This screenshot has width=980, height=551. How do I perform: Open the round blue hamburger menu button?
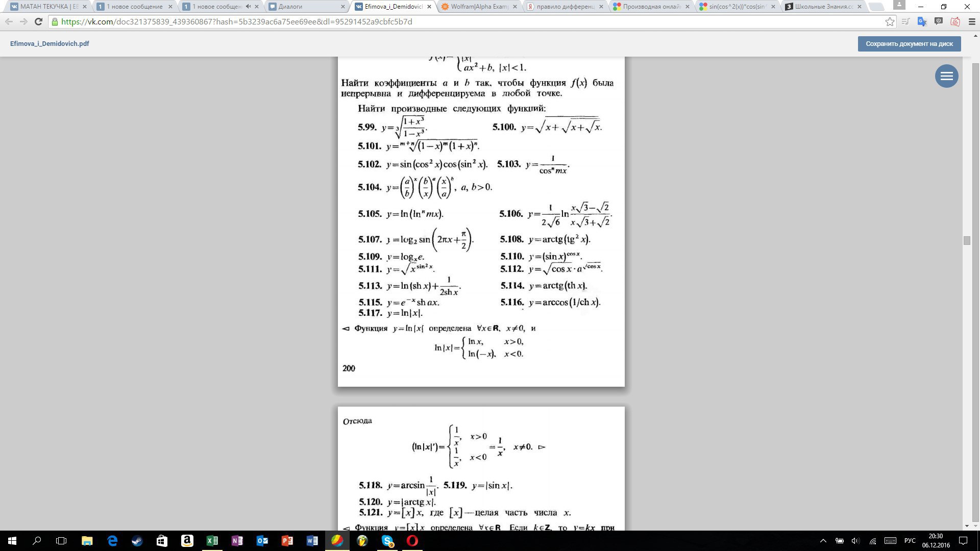click(x=946, y=76)
